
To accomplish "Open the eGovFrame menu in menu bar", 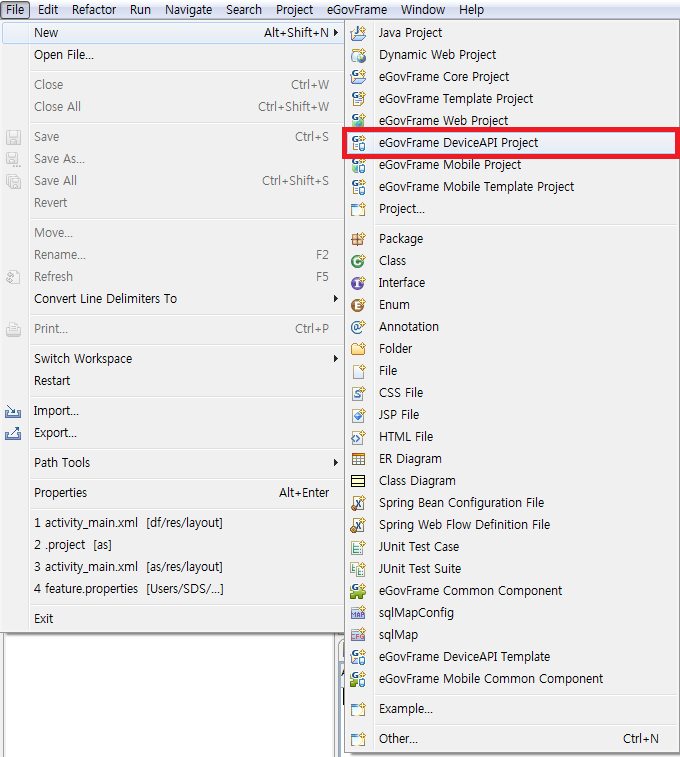I will click(x=358, y=10).
